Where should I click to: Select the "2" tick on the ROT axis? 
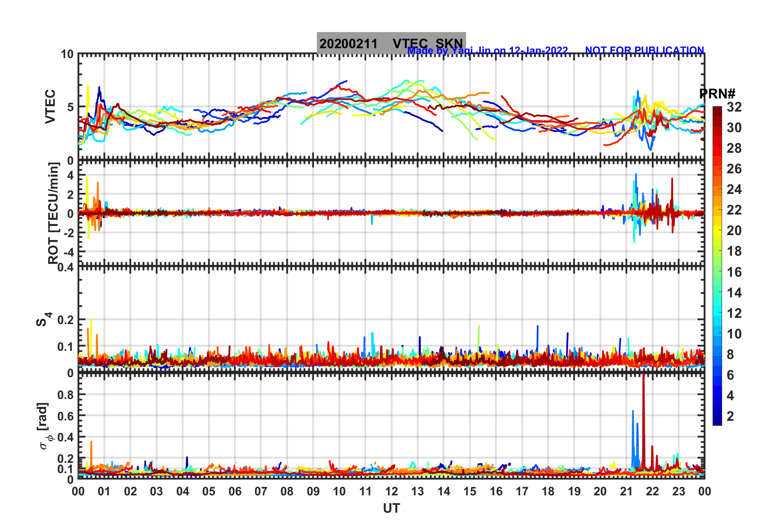(70, 194)
